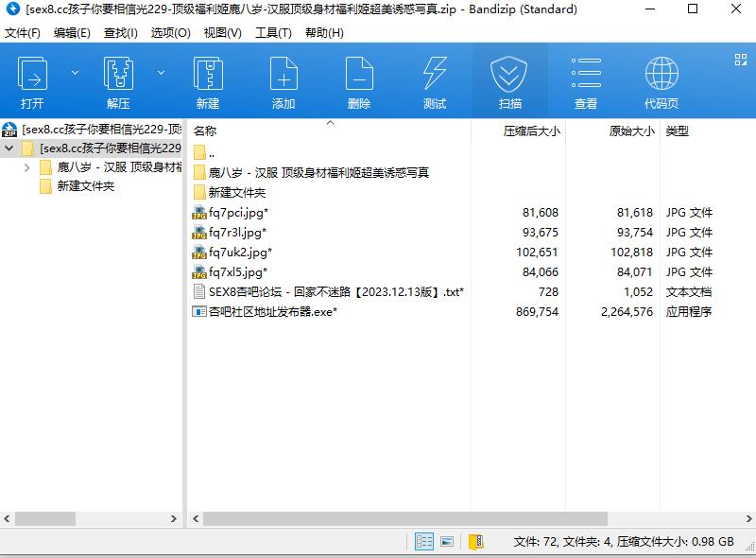This screenshot has width=756, height=558.
Task: Click left arrow of tree panel scrollbar
Action: [7, 519]
